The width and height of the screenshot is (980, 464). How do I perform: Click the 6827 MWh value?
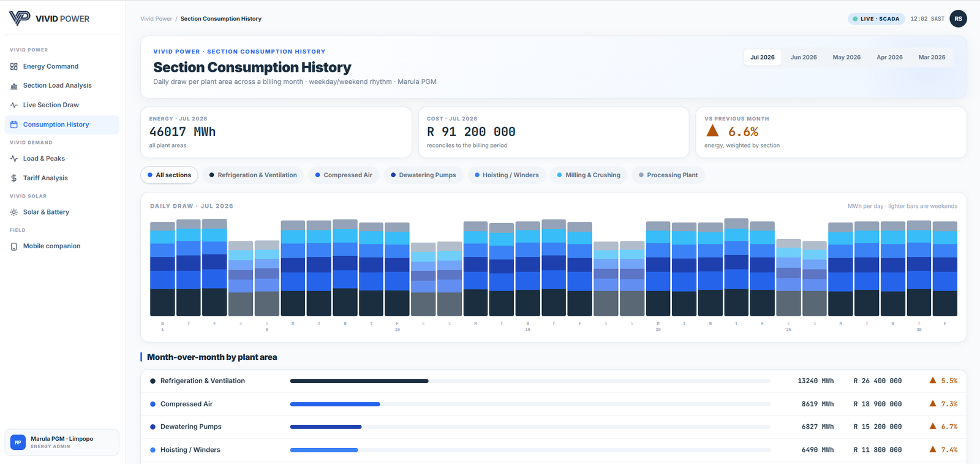818,427
